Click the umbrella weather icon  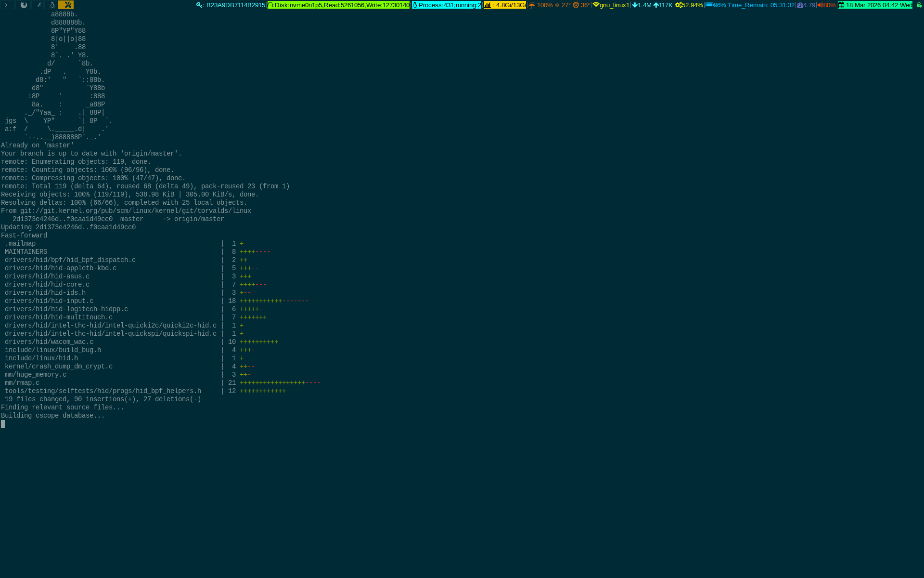click(x=532, y=5)
